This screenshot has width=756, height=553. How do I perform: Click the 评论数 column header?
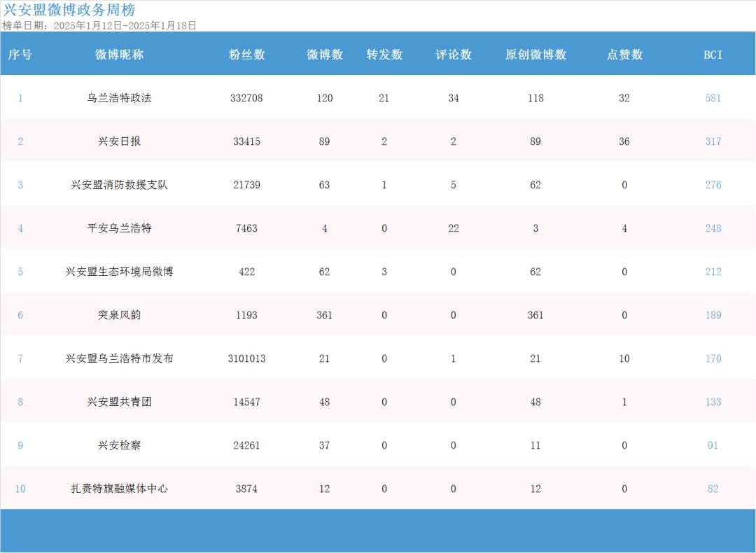pyautogui.click(x=454, y=55)
